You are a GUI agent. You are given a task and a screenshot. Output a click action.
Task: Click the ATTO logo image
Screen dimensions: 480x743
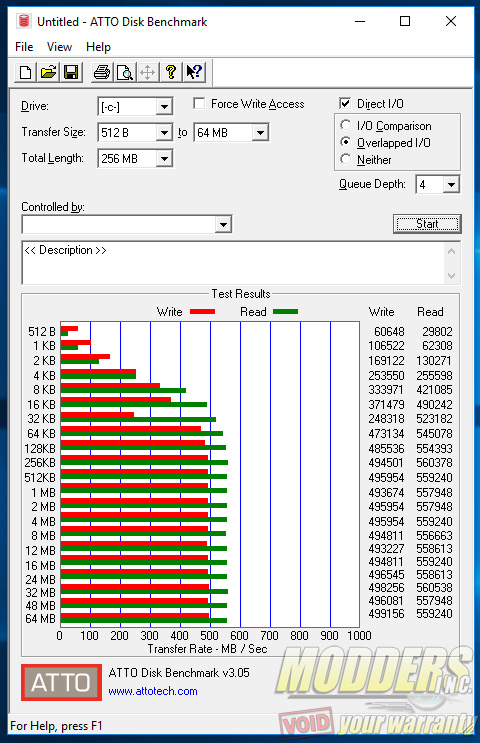(x=61, y=682)
